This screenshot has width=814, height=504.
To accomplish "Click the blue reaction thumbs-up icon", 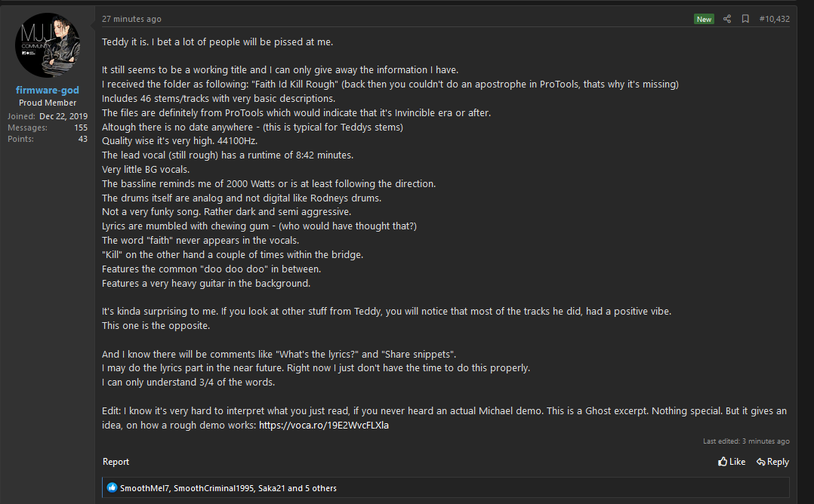I will click(x=112, y=487).
